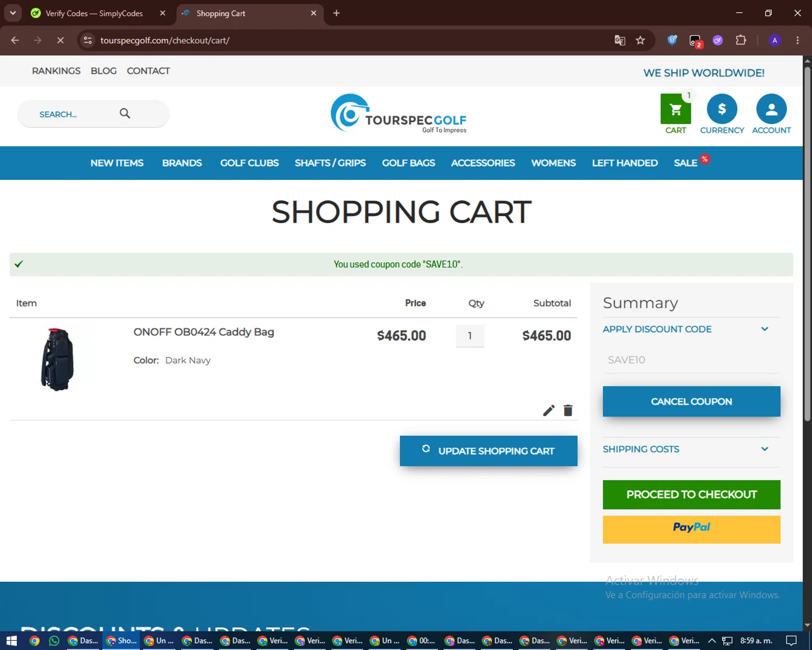Open the ACCESSORIES menu

483,163
